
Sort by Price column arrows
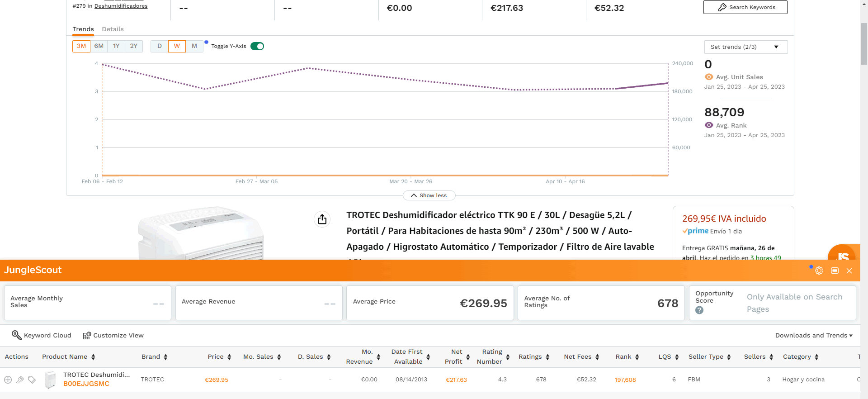click(229, 357)
